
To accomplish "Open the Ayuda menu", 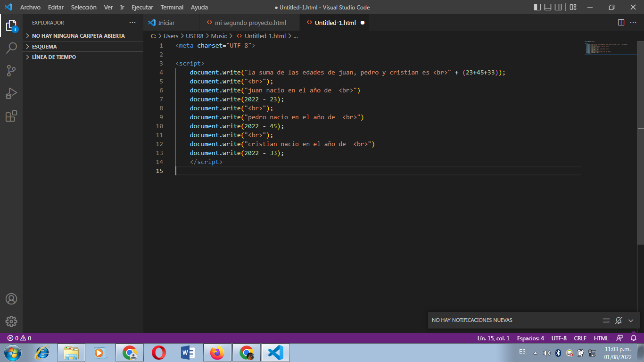I will pyautogui.click(x=199, y=8).
